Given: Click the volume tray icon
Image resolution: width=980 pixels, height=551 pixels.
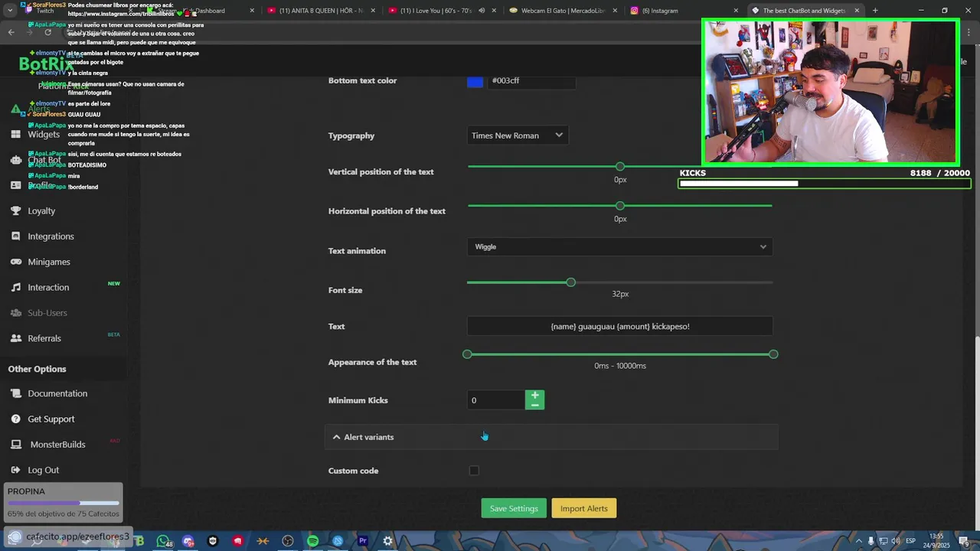Looking at the screenshot, I should click(x=896, y=541).
